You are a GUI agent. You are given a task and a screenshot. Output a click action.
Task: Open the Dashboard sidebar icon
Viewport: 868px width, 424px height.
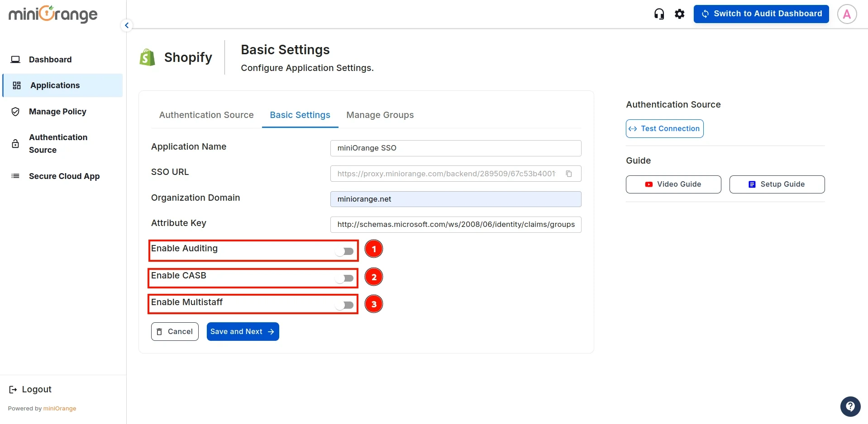pos(15,59)
